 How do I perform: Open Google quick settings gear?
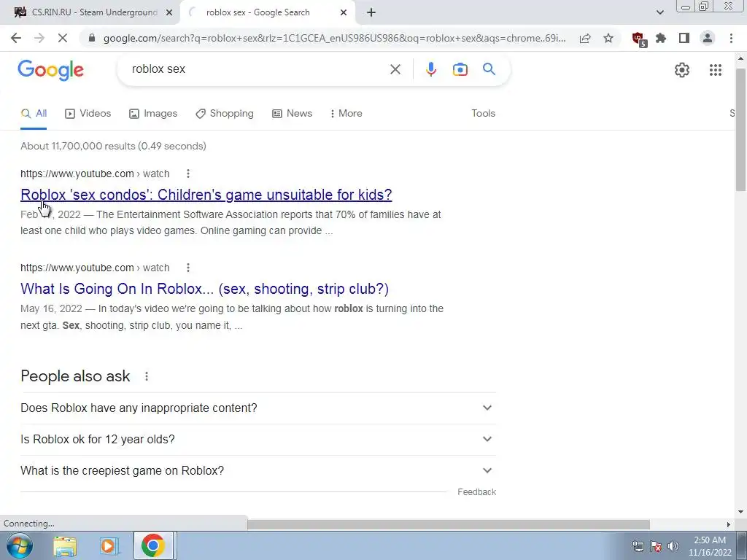682,70
